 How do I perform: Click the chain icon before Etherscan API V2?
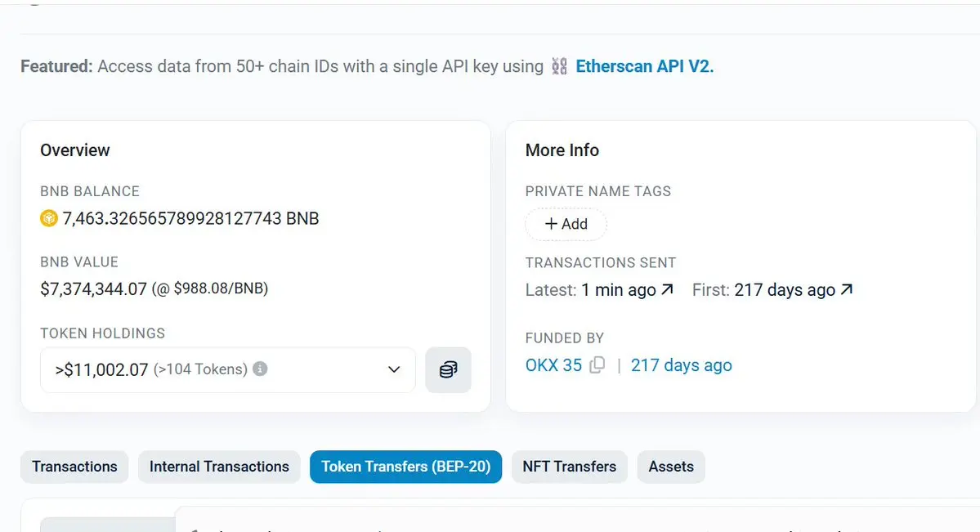click(559, 66)
